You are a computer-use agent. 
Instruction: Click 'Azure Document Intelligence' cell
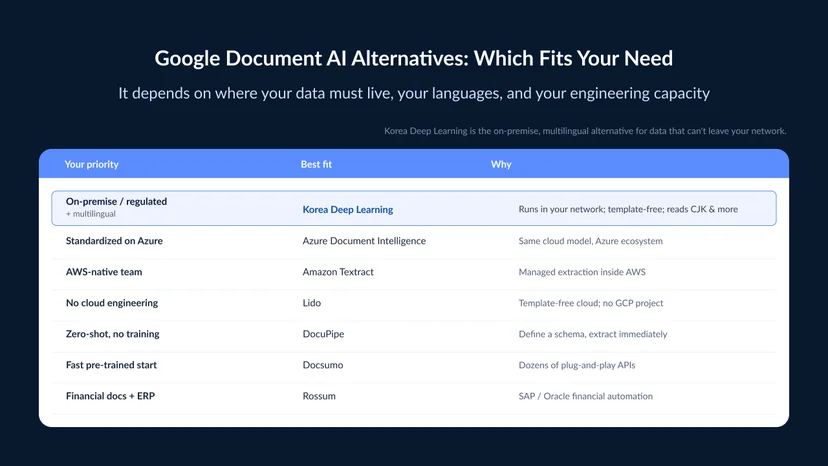(x=364, y=241)
